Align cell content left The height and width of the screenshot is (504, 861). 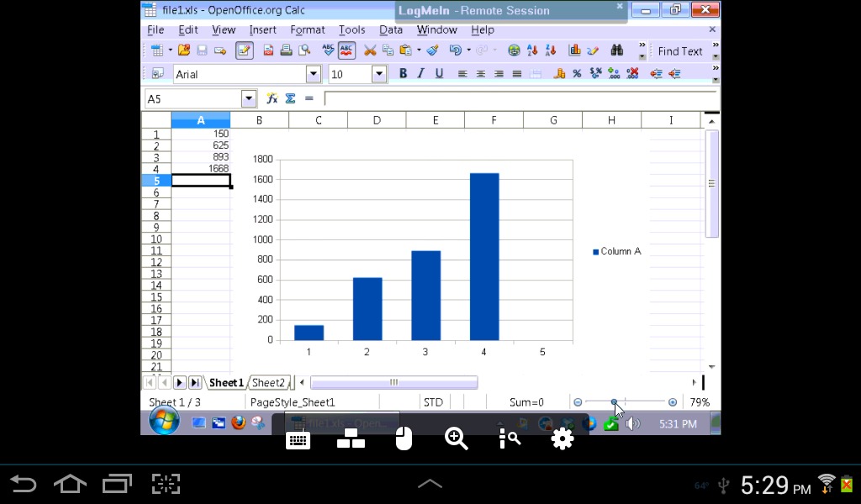462,74
